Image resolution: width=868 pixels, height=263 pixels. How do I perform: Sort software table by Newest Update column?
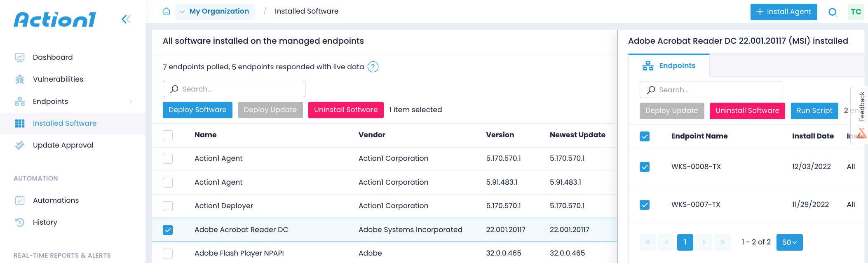577,135
